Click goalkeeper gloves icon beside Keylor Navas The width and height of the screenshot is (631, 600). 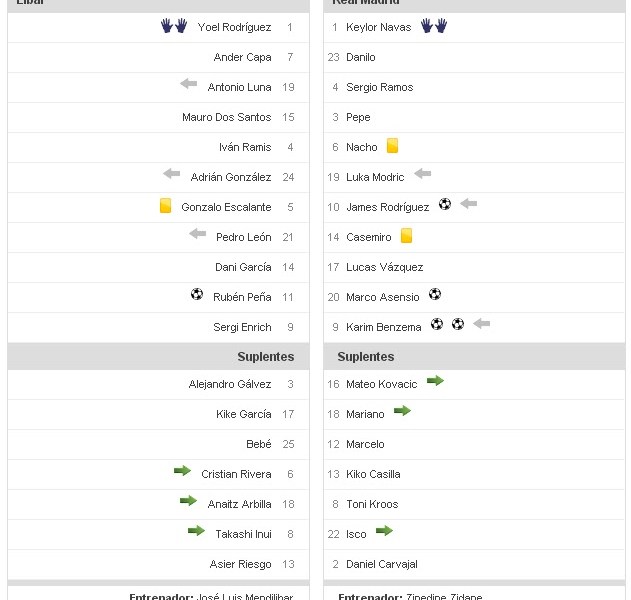(434, 26)
